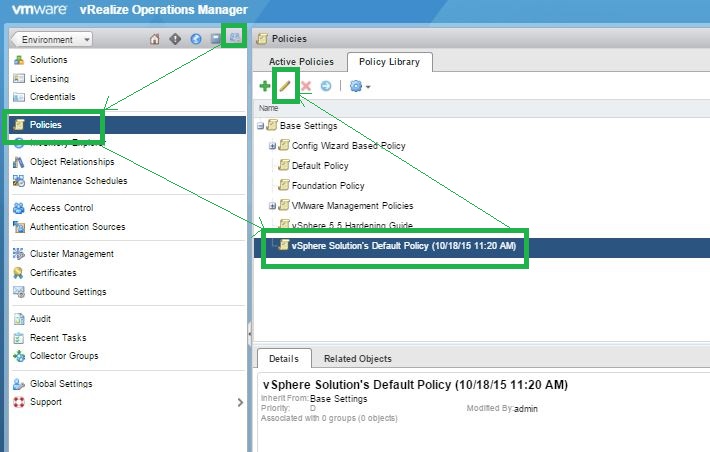Open Access Control in the sidebar
The width and height of the screenshot is (710, 452).
(61, 208)
